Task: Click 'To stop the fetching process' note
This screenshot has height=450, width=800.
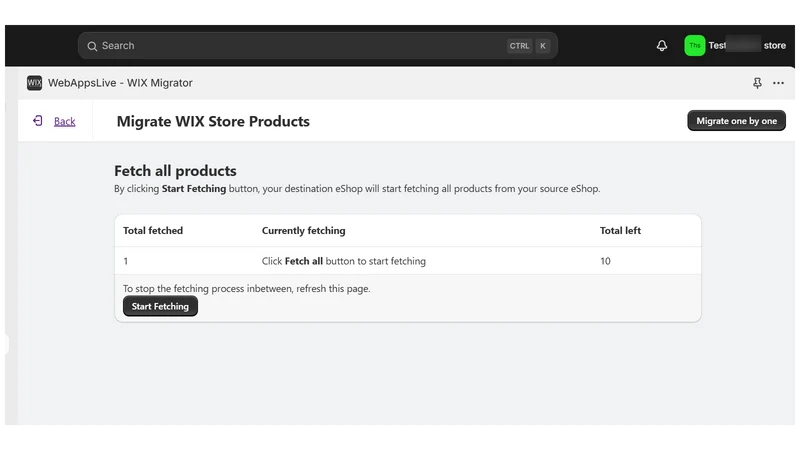Action: tap(246, 289)
